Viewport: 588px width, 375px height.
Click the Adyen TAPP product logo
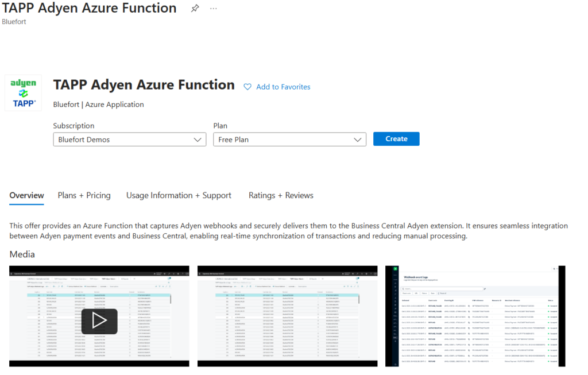(x=24, y=92)
